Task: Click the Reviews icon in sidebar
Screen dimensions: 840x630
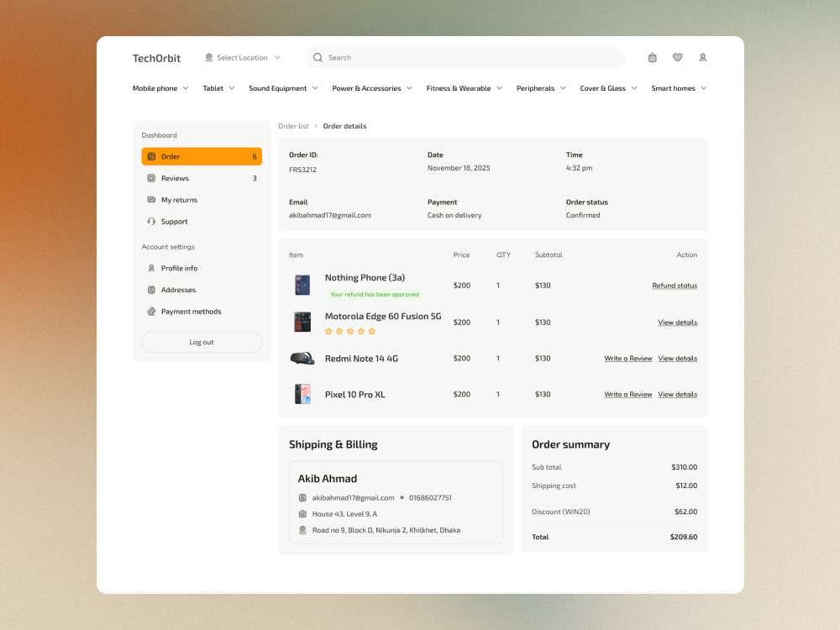Action: tap(151, 178)
